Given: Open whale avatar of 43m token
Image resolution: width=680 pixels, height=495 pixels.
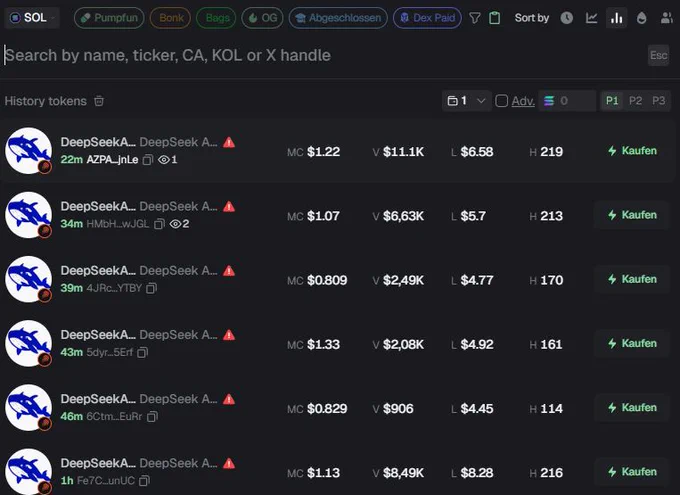Looking at the screenshot, I should [29, 343].
